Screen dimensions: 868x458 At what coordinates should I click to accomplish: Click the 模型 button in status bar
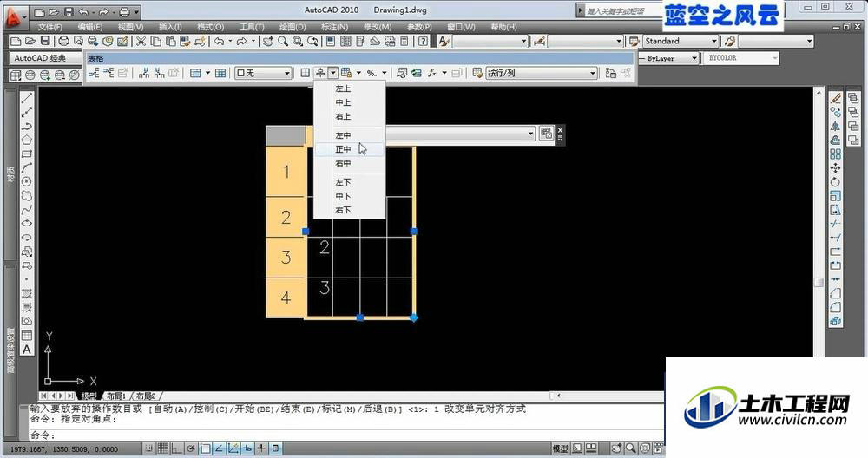point(560,448)
